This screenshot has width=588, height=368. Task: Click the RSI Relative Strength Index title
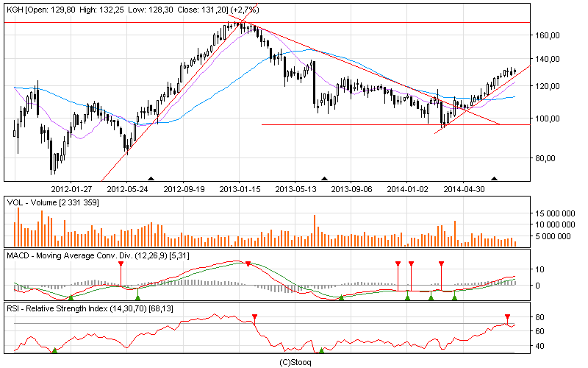90,308
